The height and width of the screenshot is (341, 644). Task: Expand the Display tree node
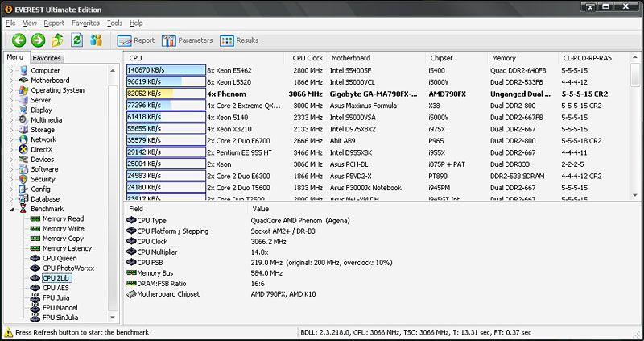pos(11,110)
